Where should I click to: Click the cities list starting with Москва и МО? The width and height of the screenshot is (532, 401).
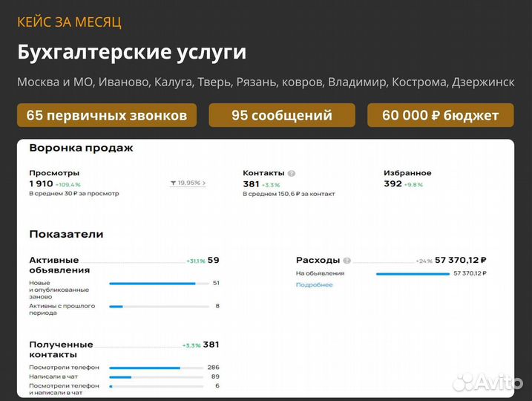pos(266,82)
